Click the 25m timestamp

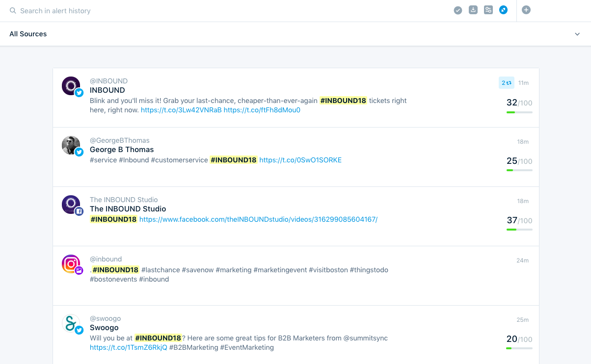522,320
